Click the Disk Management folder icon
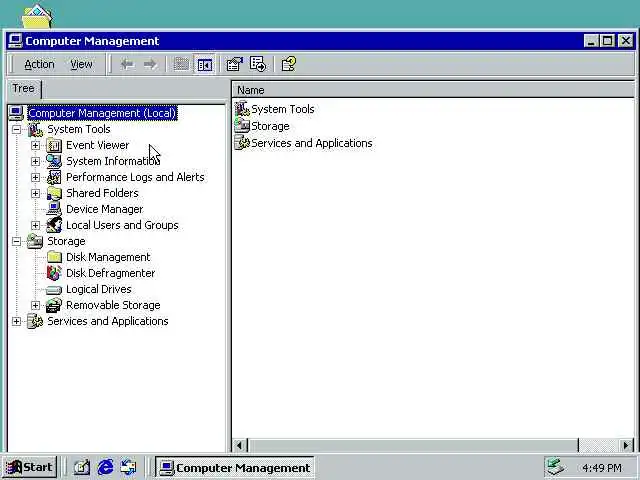 coord(54,257)
